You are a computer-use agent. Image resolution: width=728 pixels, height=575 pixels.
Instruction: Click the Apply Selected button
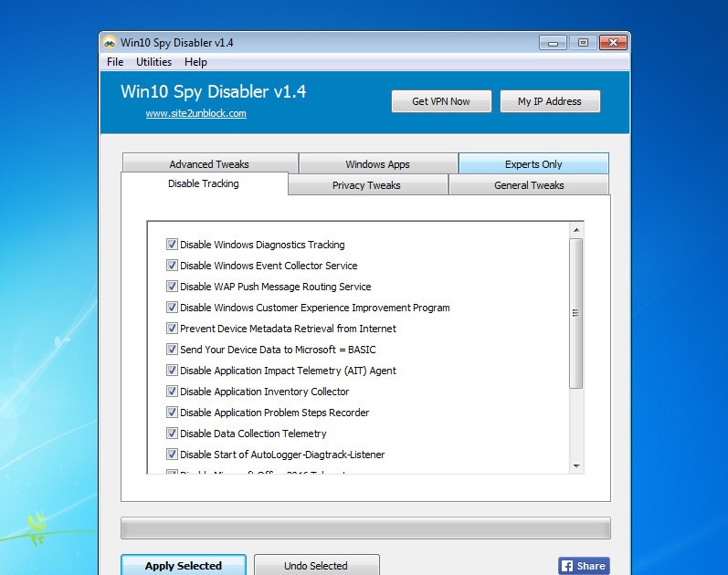(183, 566)
